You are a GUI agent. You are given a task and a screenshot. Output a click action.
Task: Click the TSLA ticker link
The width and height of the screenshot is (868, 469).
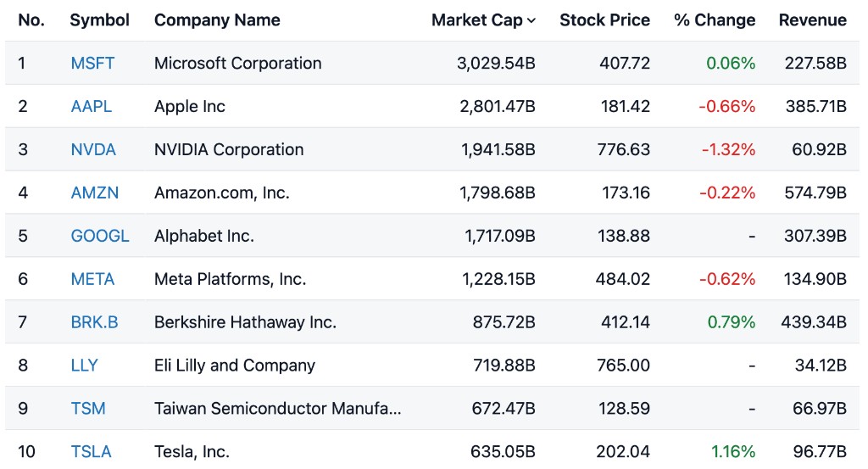91,452
